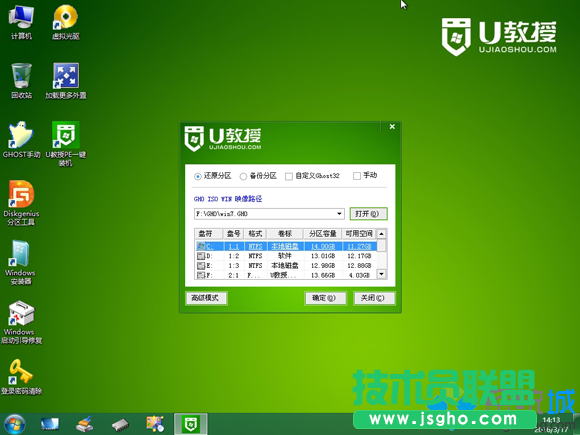Open the 计算机 (Computer) desktop icon
The image size is (580, 435).
click(x=21, y=21)
